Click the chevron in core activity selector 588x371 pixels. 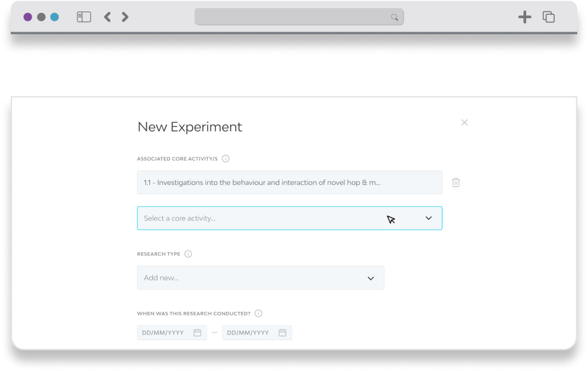click(429, 218)
